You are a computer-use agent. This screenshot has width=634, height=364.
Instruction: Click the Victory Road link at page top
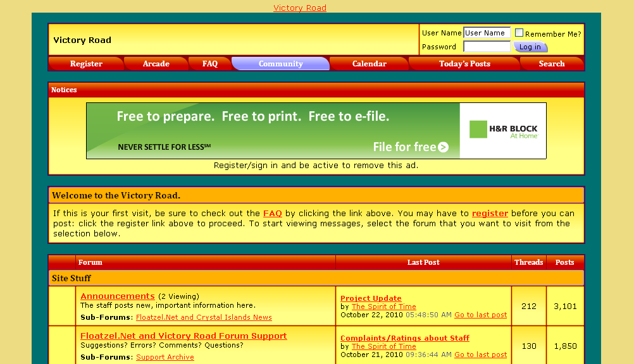tap(300, 8)
